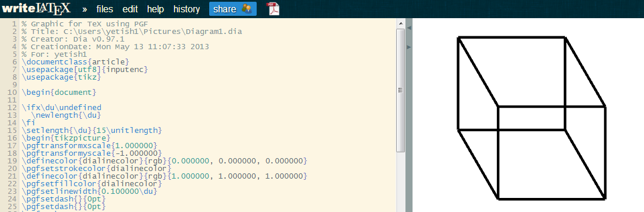Open the edit menu
The height and width of the screenshot is (212, 644).
pos(130,9)
